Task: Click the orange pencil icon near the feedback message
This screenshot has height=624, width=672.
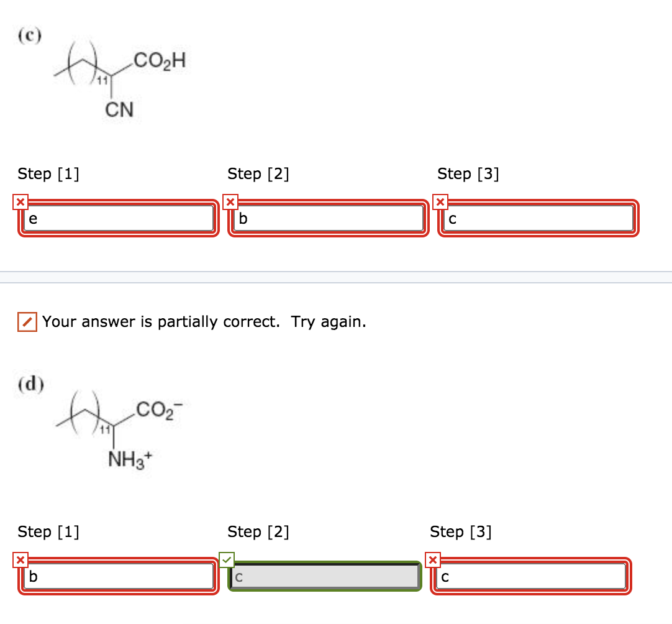Action: point(26,321)
